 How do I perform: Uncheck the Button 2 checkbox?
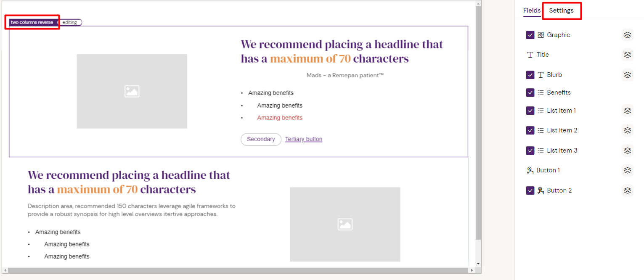point(530,190)
